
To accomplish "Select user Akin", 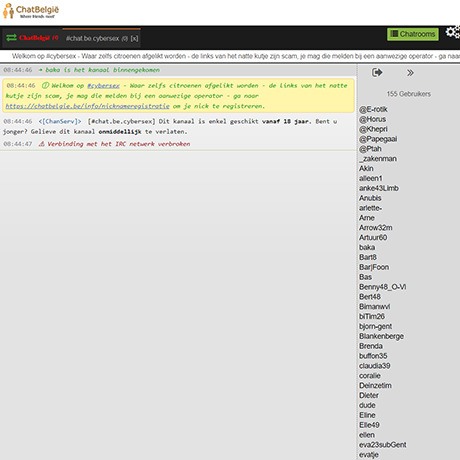I will coord(366,168).
